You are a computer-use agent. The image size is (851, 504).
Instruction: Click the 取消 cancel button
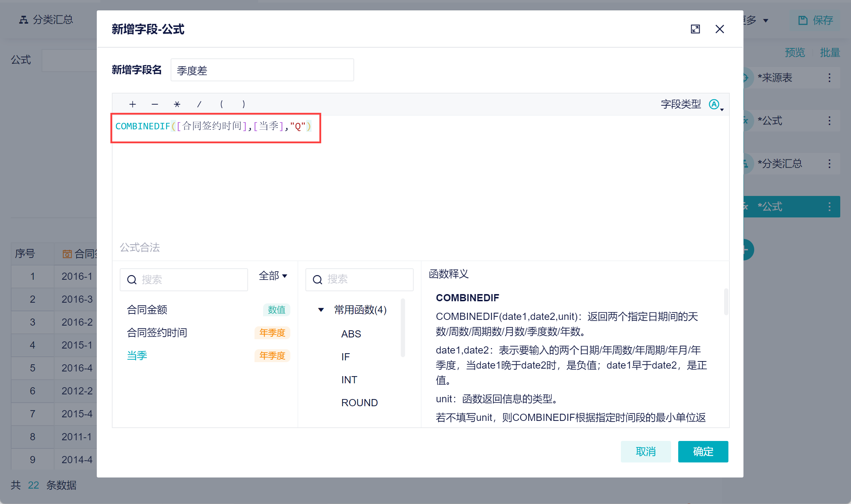point(645,451)
